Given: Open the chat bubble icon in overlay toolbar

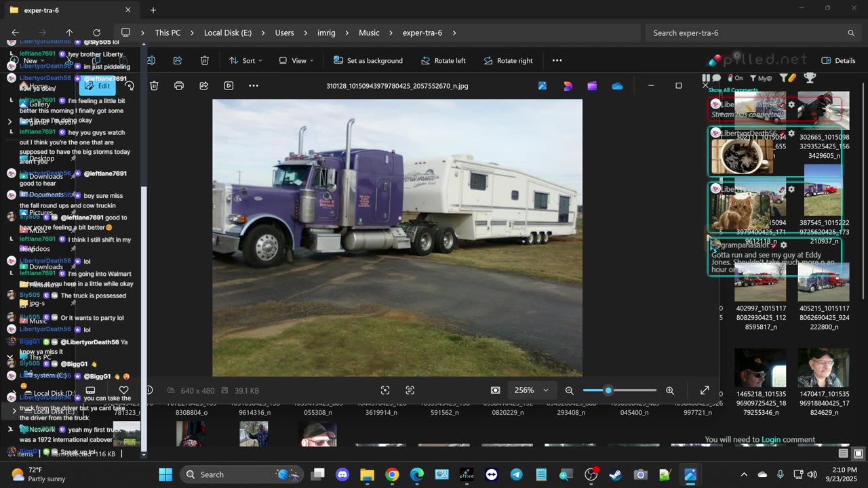Looking at the screenshot, I should click(x=716, y=78).
